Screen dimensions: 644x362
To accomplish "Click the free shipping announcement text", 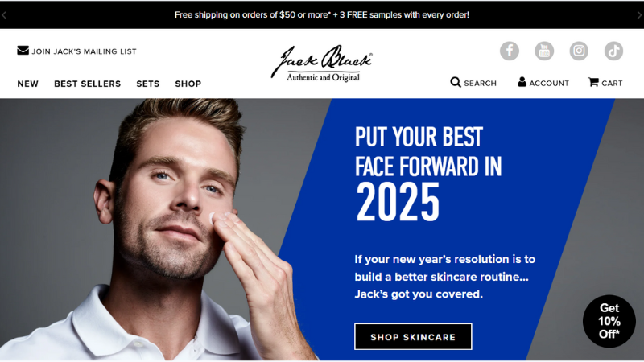I will 321,14.
